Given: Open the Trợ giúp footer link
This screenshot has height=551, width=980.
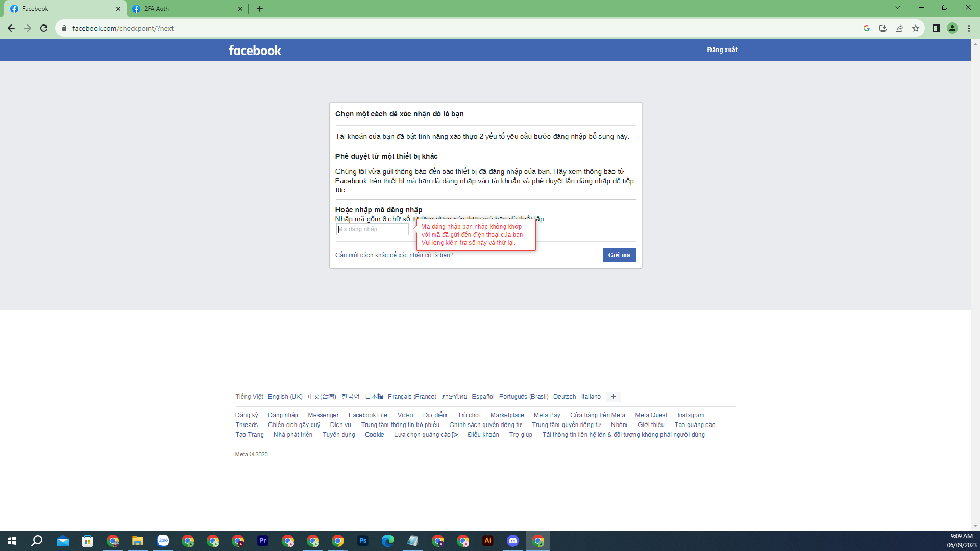Looking at the screenshot, I should coord(521,435).
